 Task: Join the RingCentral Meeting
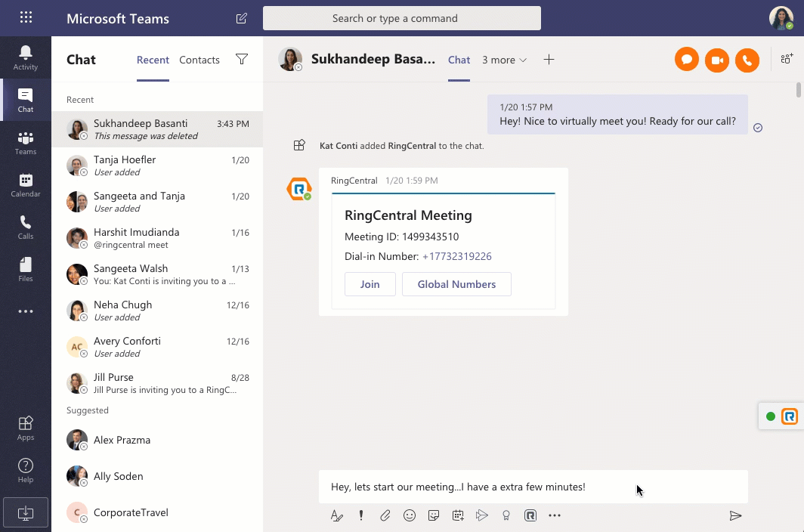(x=370, y=284)
